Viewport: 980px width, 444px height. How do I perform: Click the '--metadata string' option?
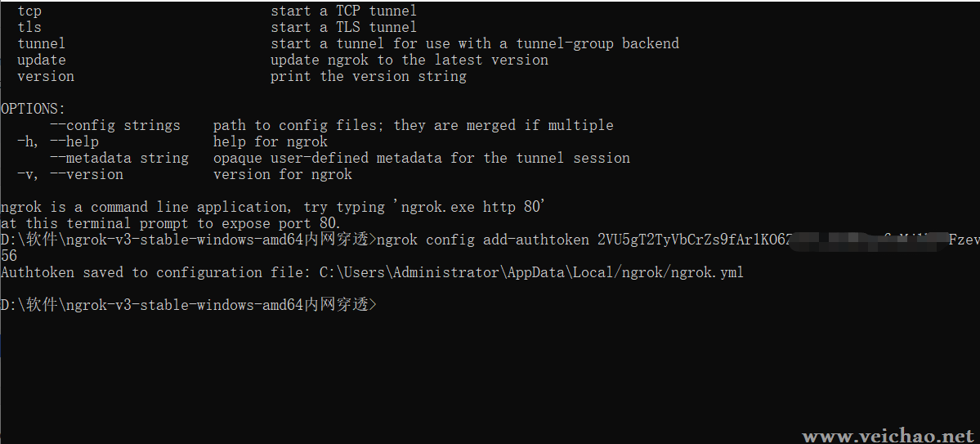(x=119, y=158)
